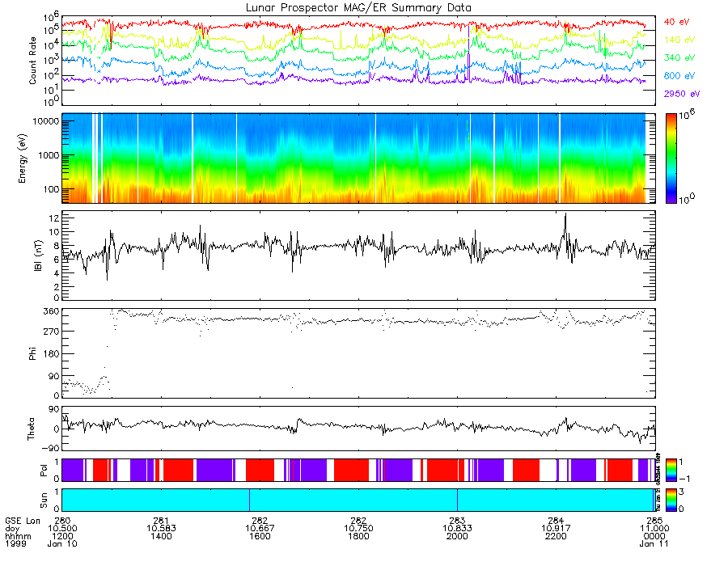728x566 pixels.
Task: Click the 'doy' row label
Action: coord(12,529)
